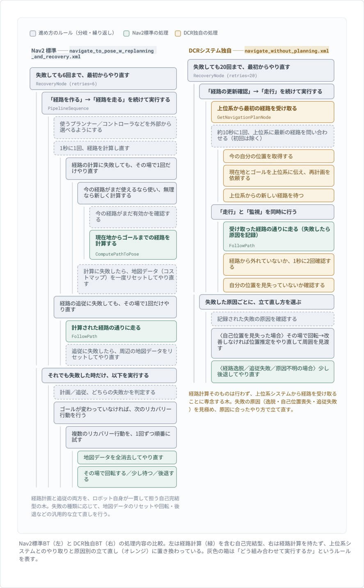Image resolution: width=364 pixels, height=588 pixels.
Task: Click the left-column FollowPath node 計算された経路の通りに走る
Action: pos(121,331)
